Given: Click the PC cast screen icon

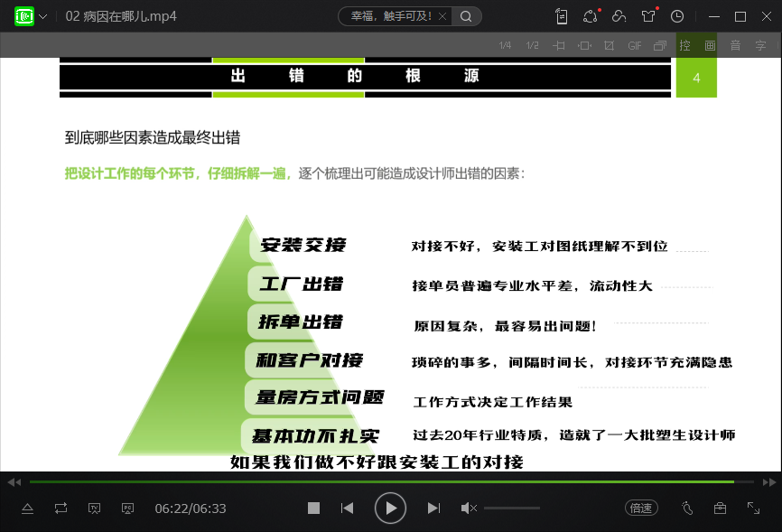Looking at the screenshot, I should point(127,509).
